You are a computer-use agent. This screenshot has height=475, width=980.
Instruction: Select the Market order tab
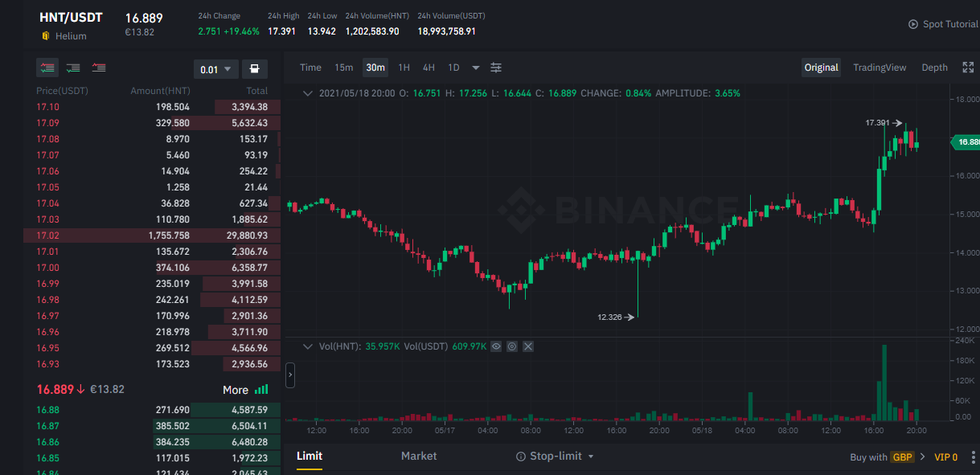pyautogui.click(x=419, y=456)
